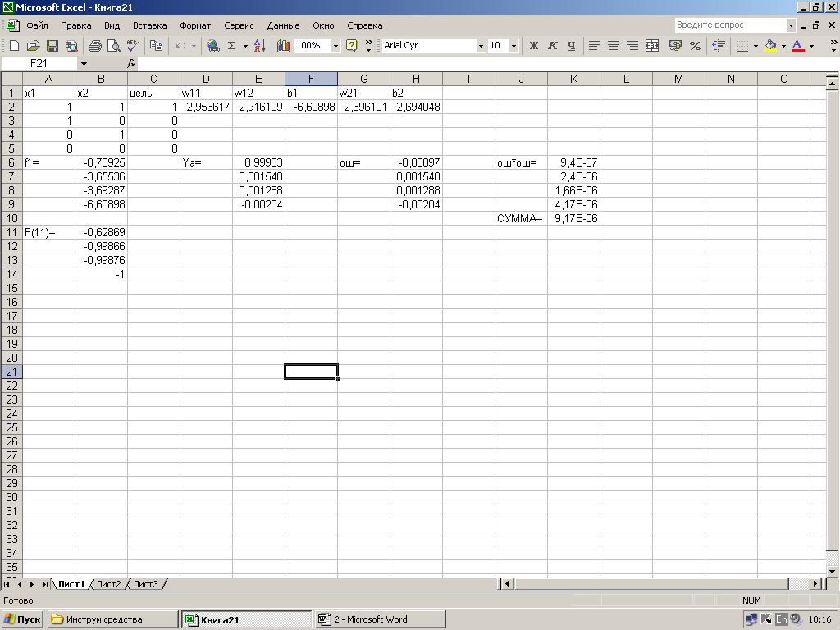Click the F21 Name Box field

(39, 64)
